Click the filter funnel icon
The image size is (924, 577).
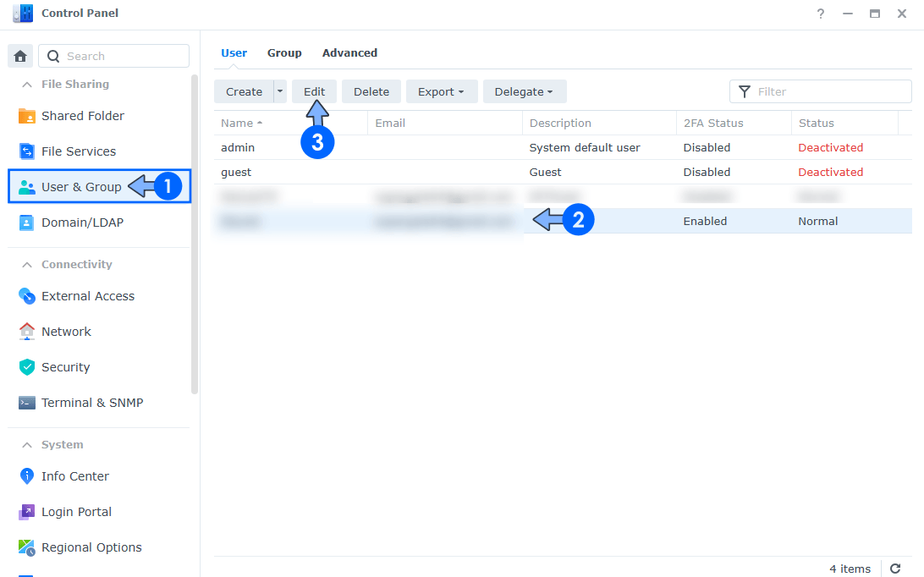(x=745, y=91)
